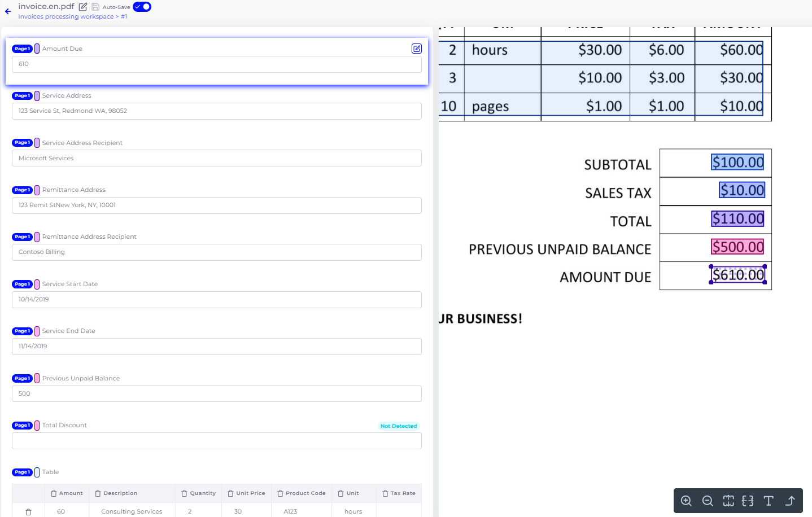Click the fit-to-width icon in viewer toolbar
The width and height of the screenshot is (812, 517).
(748, 501)
